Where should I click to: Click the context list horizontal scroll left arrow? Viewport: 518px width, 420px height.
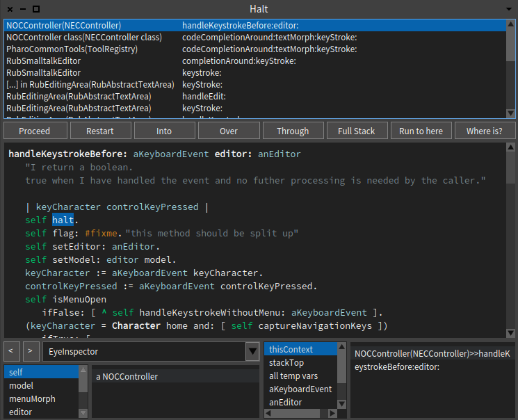click(268, 413)
